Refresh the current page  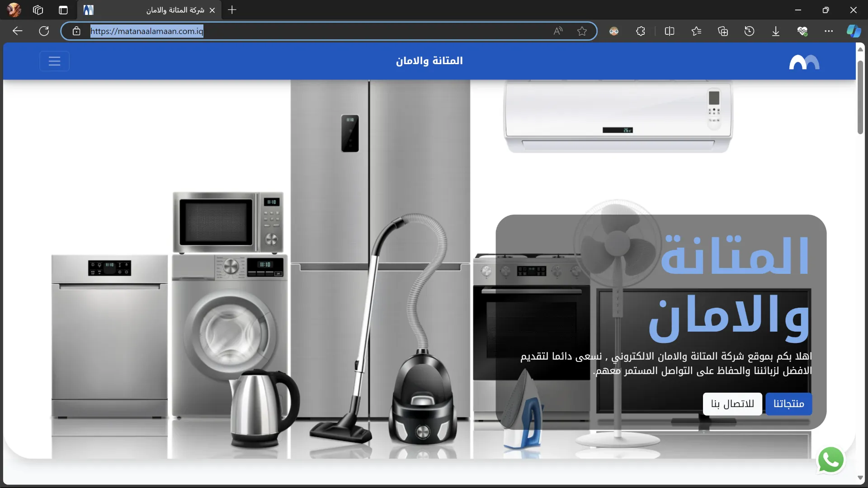[x=44, y=31]
